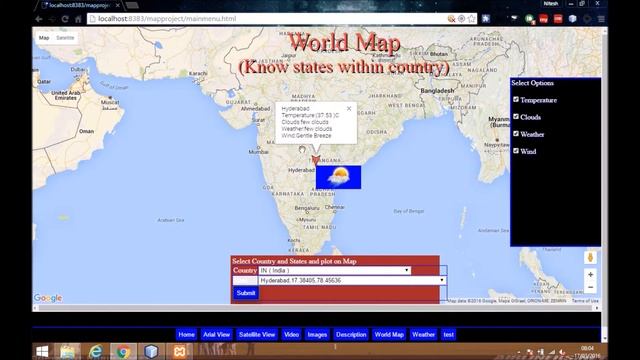Screen dimensions: 640x360
Task: Close the Hyderabad weather info window
Action: click(349, 109)
